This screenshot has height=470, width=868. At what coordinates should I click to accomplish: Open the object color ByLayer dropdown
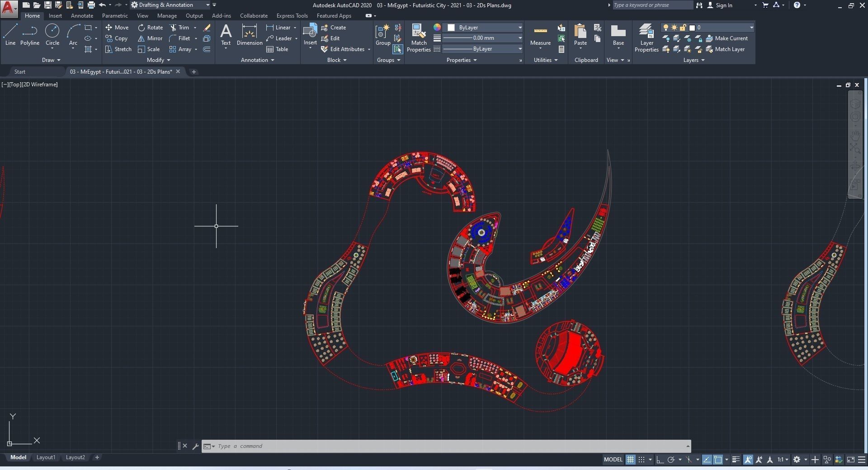(483, 28)
